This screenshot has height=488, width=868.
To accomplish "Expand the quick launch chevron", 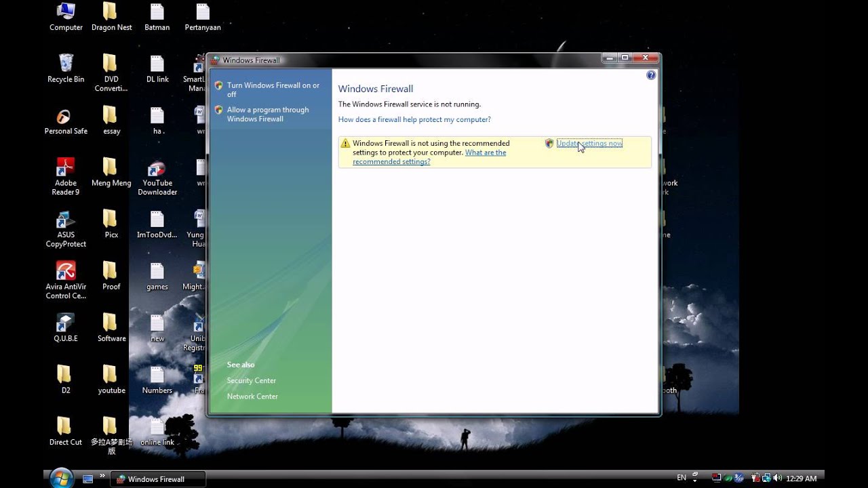I will [x=103, y=476].
